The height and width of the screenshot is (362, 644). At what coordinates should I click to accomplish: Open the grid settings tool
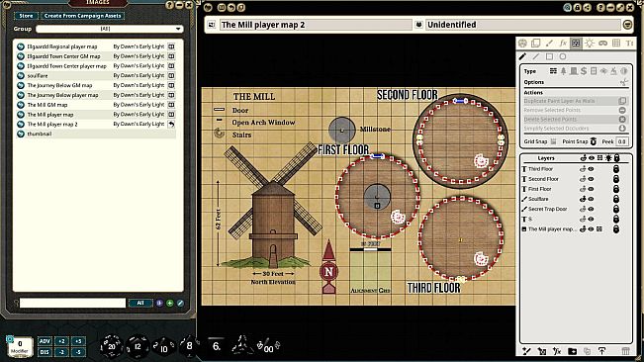click(x=616, y=44)
